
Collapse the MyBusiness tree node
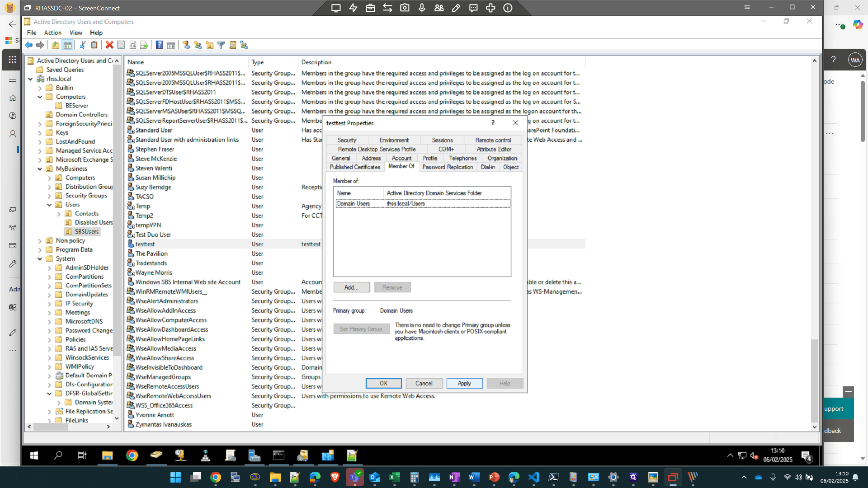[x=40, y=169]
